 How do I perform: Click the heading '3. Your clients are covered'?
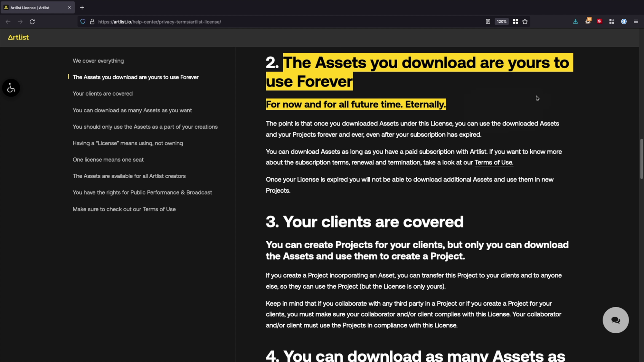tap(365, 222)
